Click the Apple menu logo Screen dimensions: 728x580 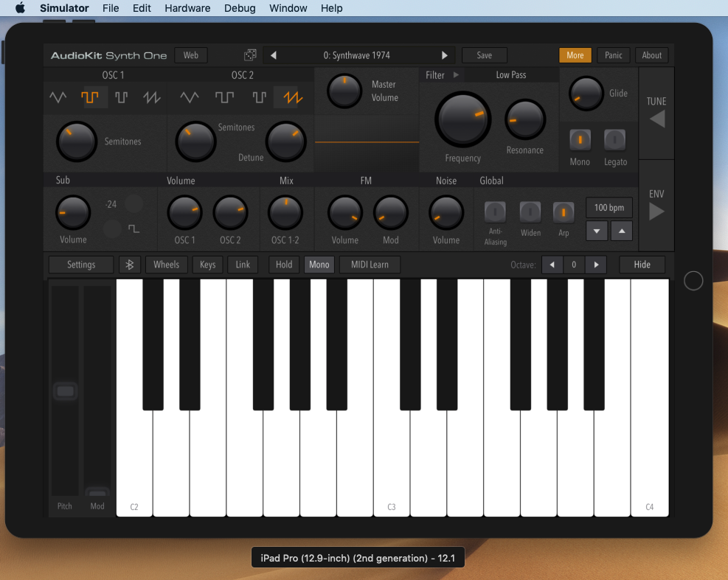click(x=20, y=8)
